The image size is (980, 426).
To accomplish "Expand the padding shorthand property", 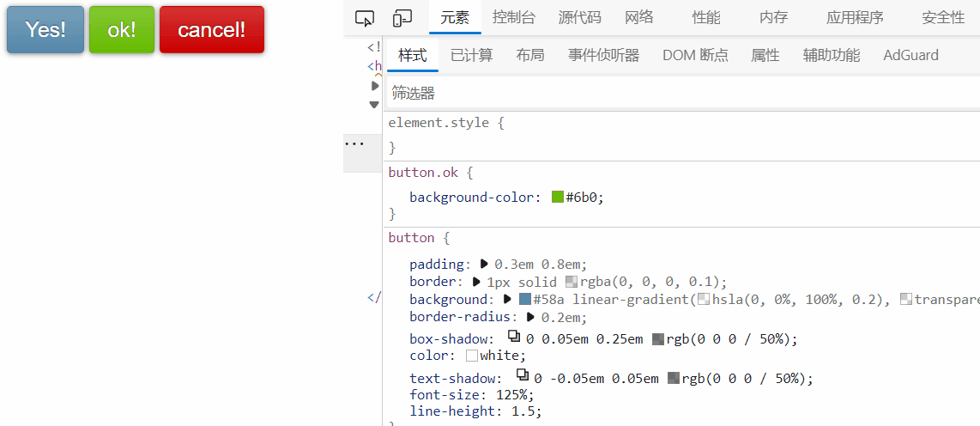I will click(x=484, y=264).
